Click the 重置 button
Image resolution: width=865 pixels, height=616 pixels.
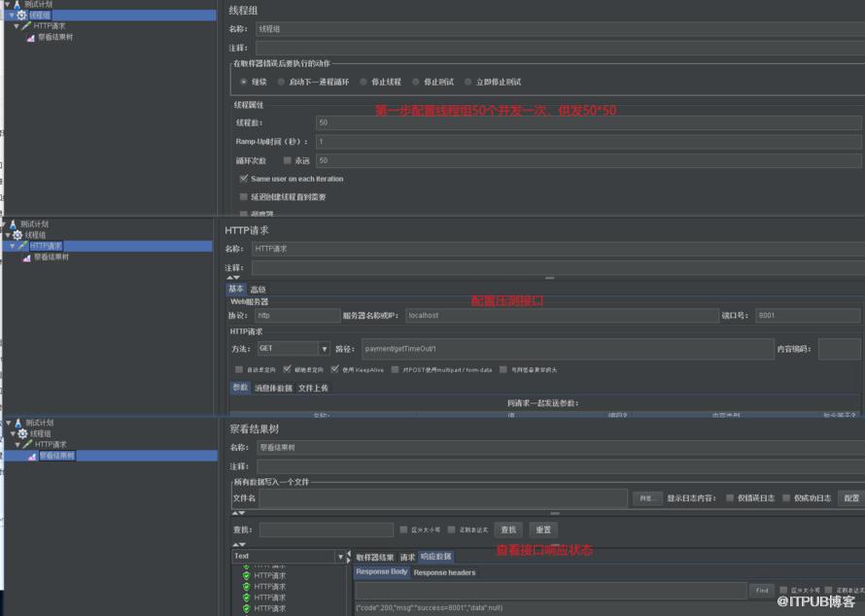tap(543, 530)
